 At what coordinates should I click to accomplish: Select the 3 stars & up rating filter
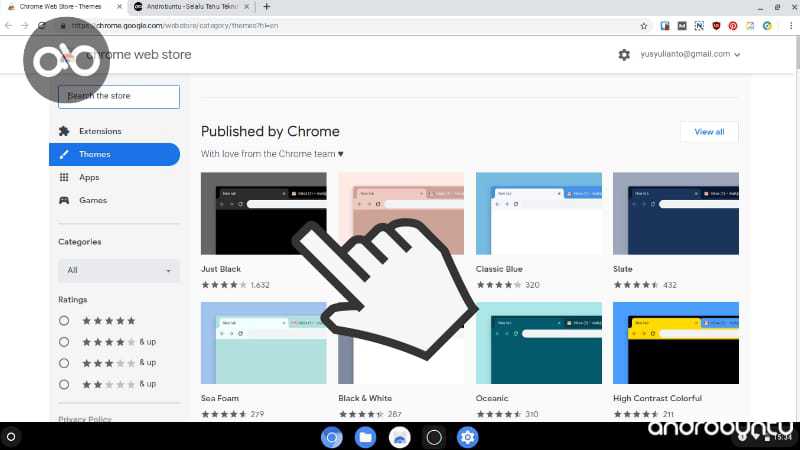64,363
